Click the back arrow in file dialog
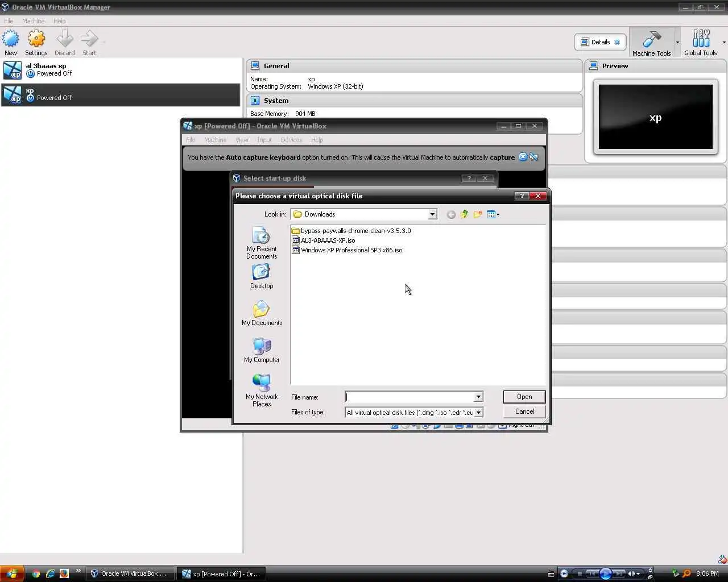The width and height of the screenshot is (728, 582). click(451, 214)
